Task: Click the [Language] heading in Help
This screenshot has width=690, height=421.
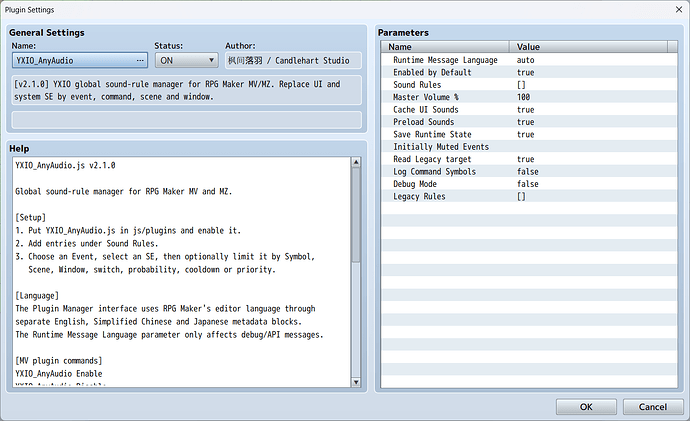Action: tap(37, 296)
